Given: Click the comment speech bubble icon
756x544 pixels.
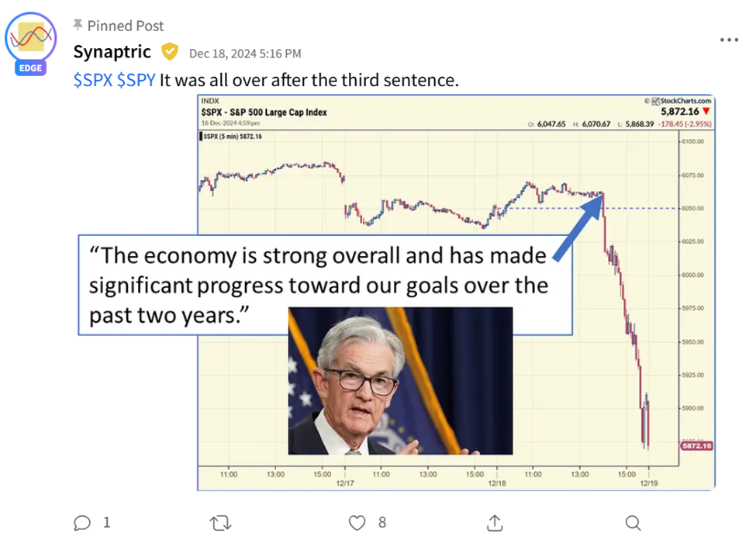Looking at the screenshot, I should [x=82, y=523].
